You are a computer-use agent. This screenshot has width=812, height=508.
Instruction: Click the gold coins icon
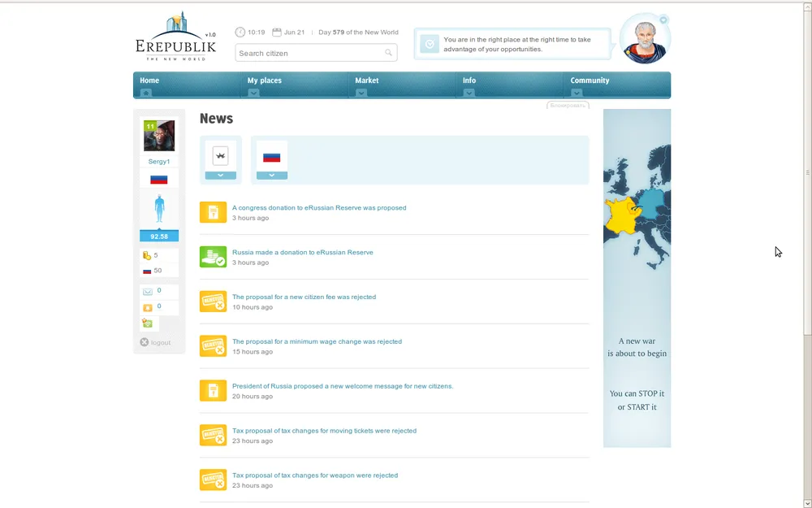147,255
